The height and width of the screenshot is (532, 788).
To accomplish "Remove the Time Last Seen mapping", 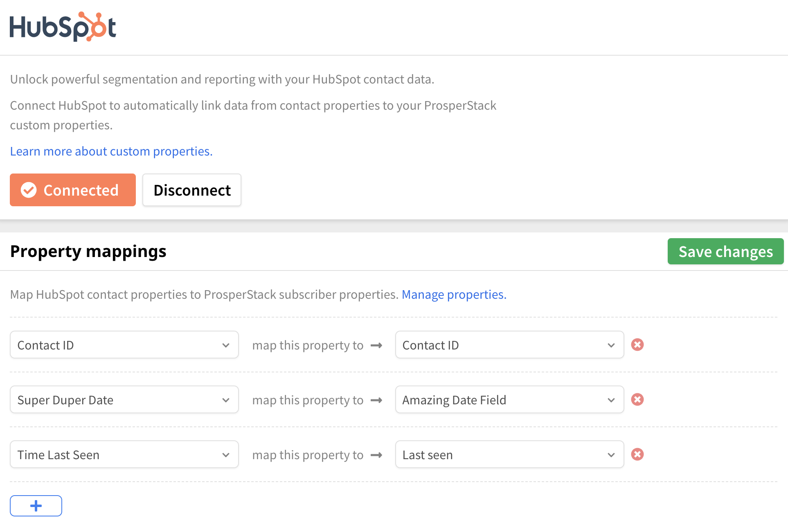I will tap(637, 454).
